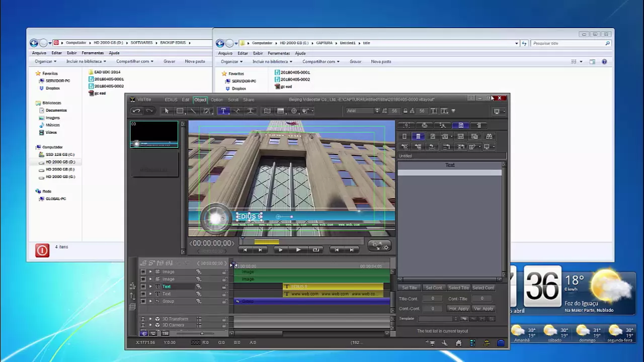Screen dimensions: 644x362
Task: Toggle the loop playback button
Action: (315, 250)
